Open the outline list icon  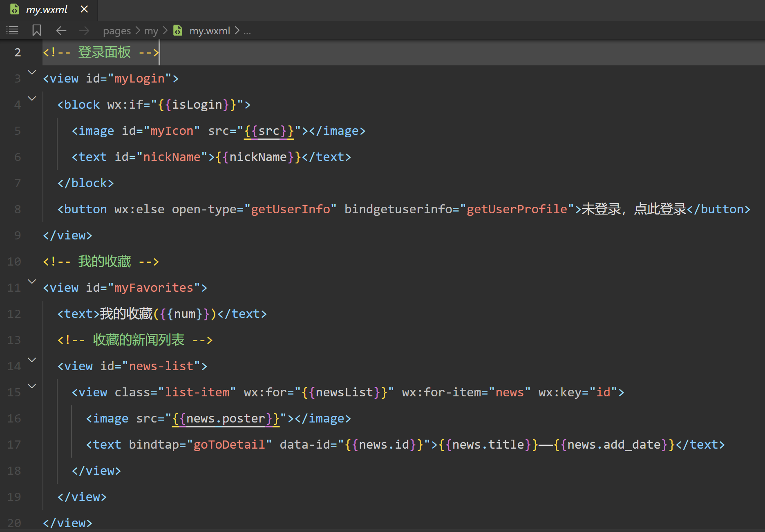tap(12, 30)
